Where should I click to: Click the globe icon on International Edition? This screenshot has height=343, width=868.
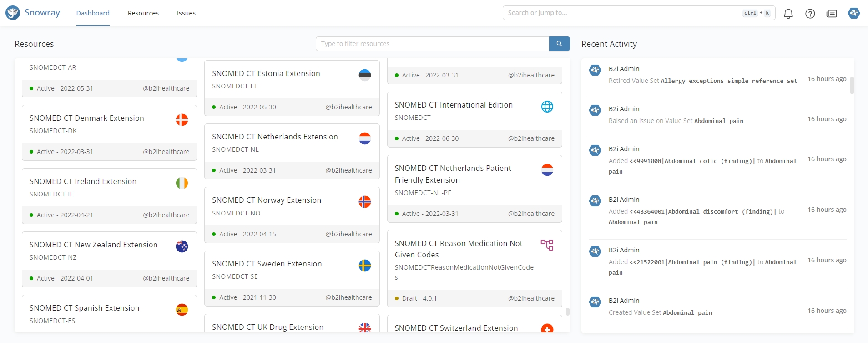tap(547, 107)
